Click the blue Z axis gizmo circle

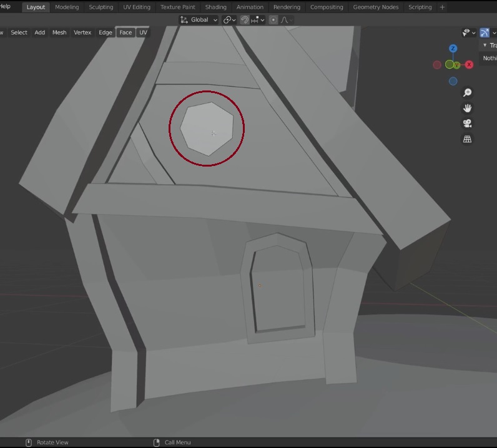coord(453,49)
